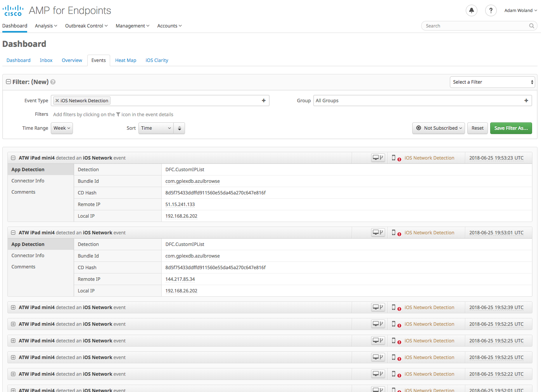541x392 pixels.
Task: Collapse the first event at 19:53:23
Action: tap(13, 158)
